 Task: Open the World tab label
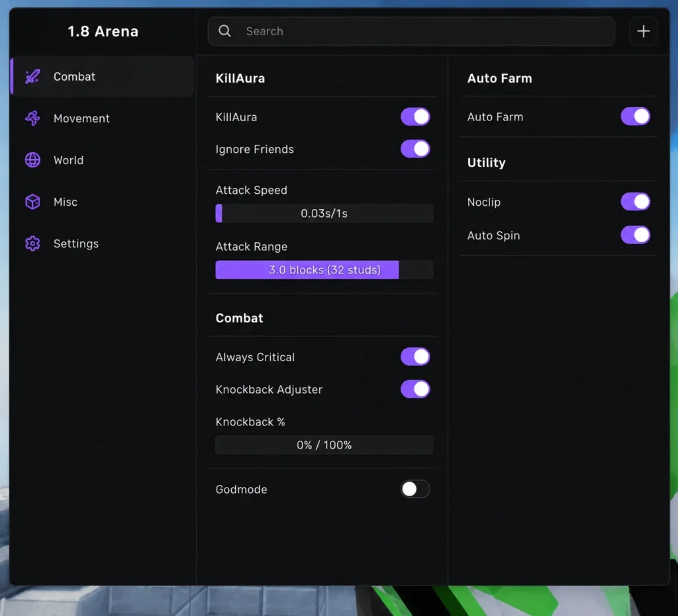68,160
